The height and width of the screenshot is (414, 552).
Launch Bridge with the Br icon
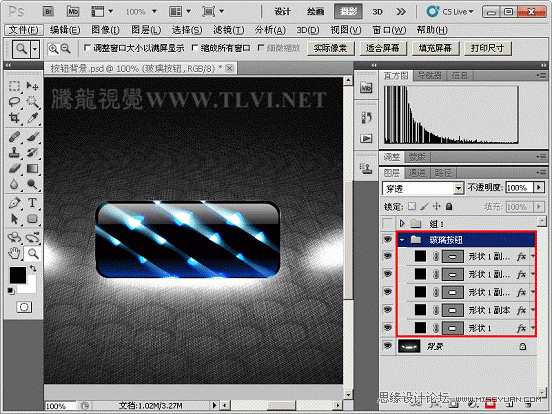point(48,12)
